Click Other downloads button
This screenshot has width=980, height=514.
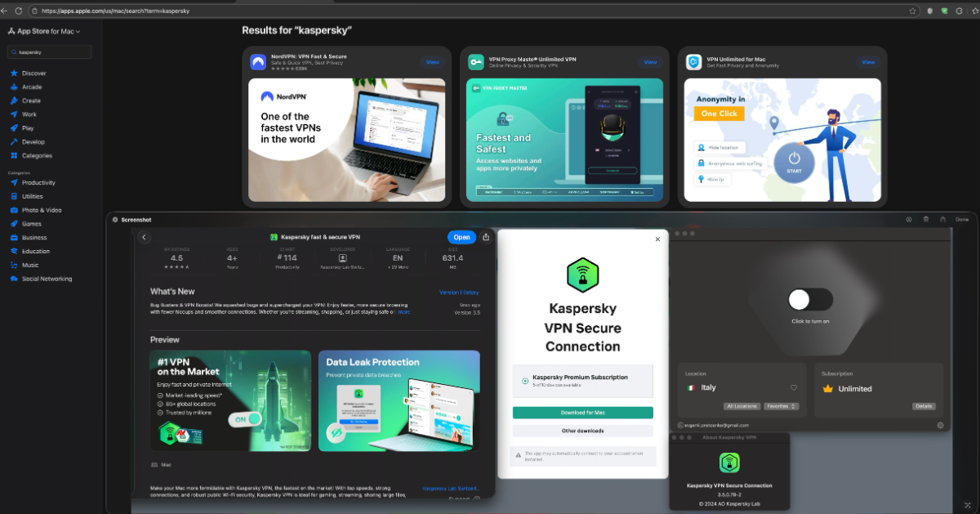click(582, 431)
